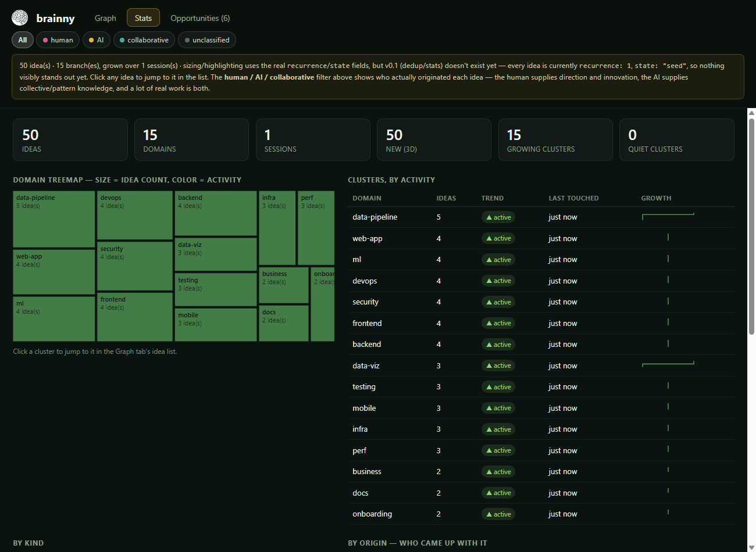Click the active badge for data-viz
This screenshot has width=756, height=552.
click(x=498, y=365)
